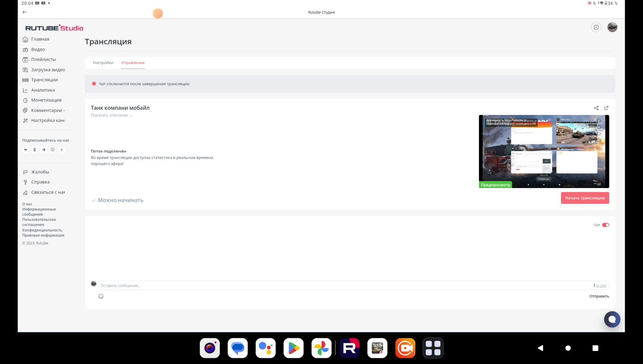The width and height of the screenshot is (643, 364).
Task: Expand the plus icon for more socials
Action: pyautogui.click(x=62, y=150)
